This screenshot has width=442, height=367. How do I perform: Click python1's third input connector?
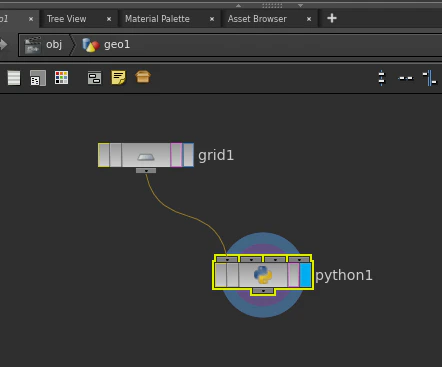pos(275,259)
